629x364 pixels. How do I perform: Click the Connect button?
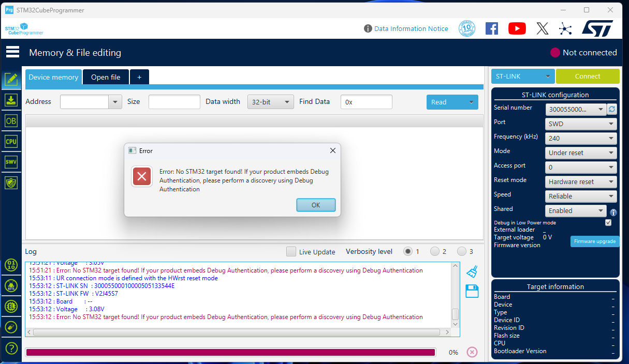point(588,76)
